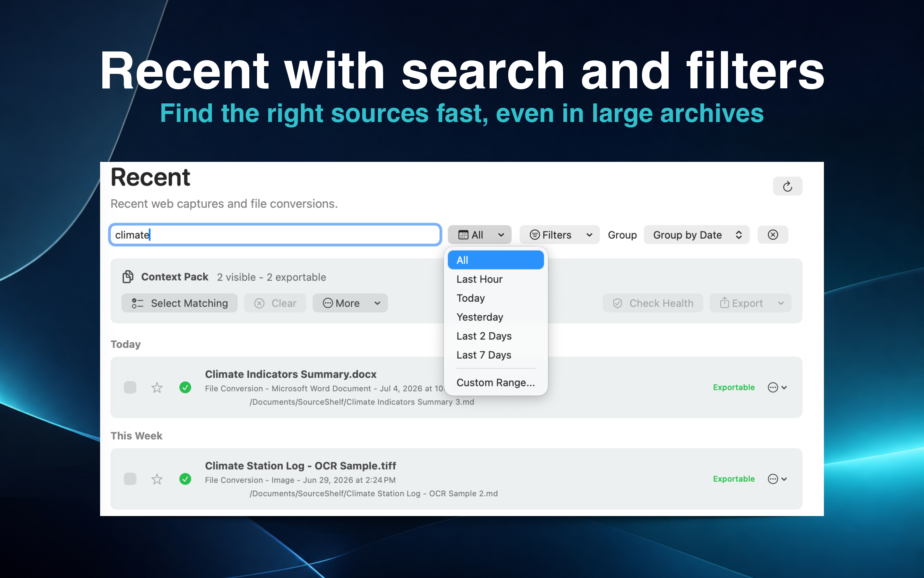Open the Group by Date selector

[x=697, y=235]
